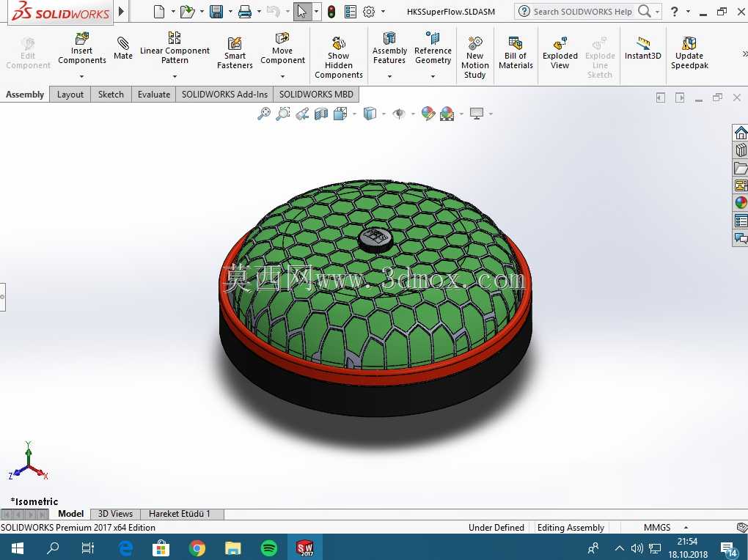Expand Move Component dropdown arrow

click(282, 76)
